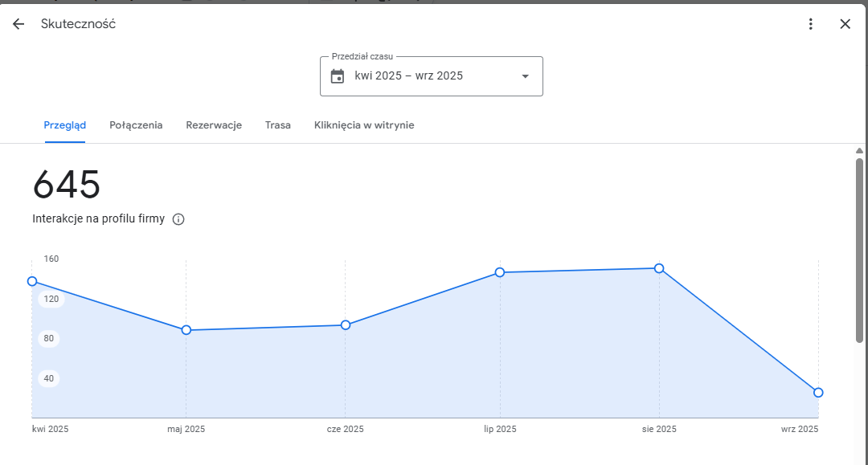This screenshot has width=868, height=465.
Task: Expand the Przedział czasu dropdown arrow
Action: (525, 76)
